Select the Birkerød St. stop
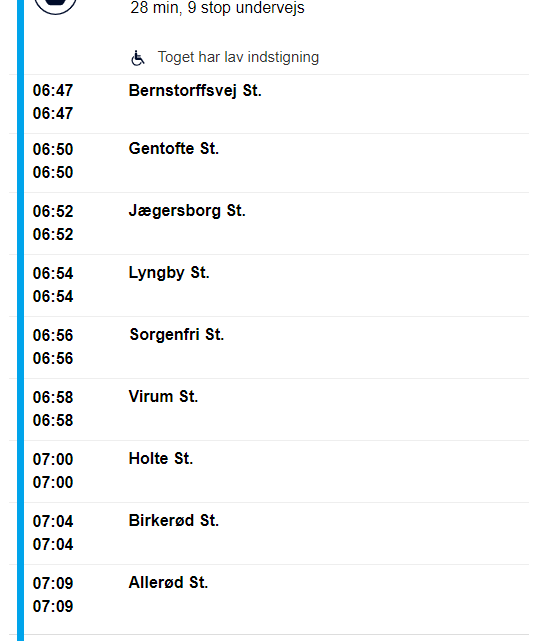This screenshot has height=641, width=538. (174, 520)
